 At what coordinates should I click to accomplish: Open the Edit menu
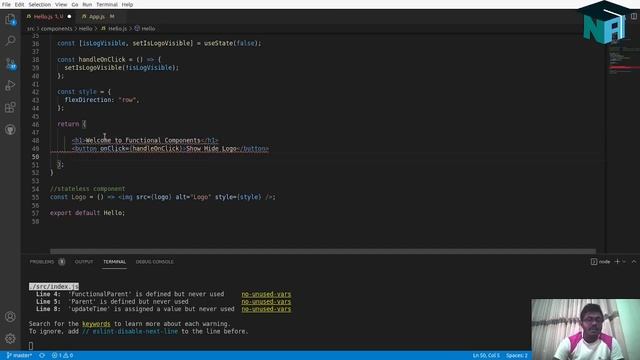pyautogui.click(x=19, y=4)
